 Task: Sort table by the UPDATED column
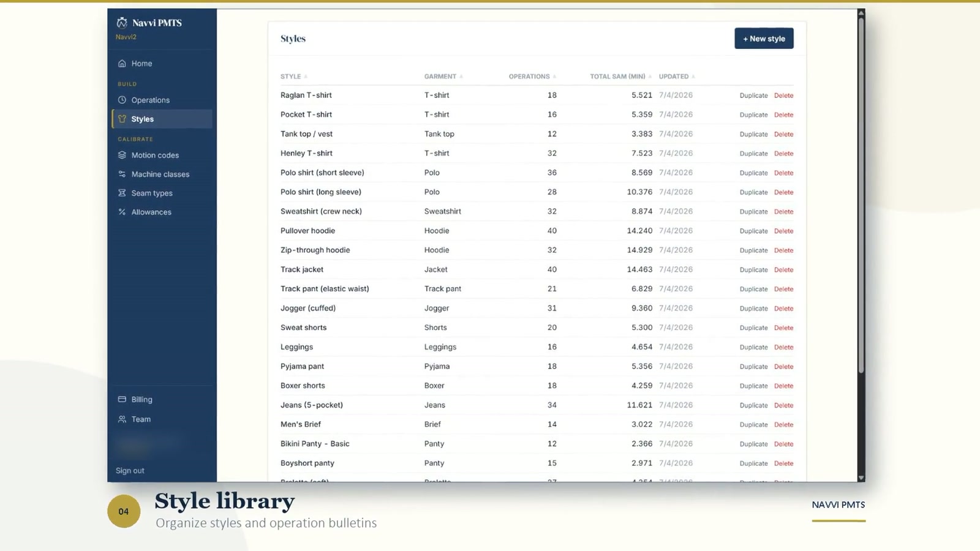coord(677,77)
